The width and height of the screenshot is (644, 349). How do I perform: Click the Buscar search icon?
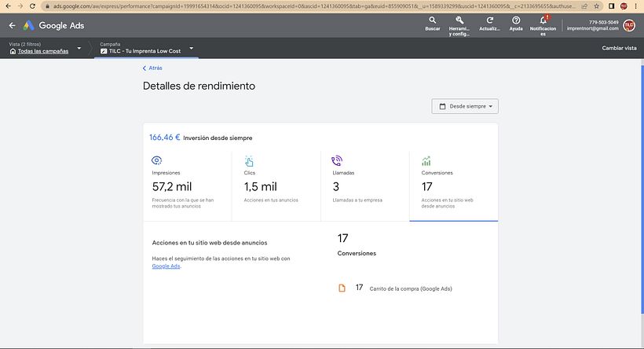point(432,20)
